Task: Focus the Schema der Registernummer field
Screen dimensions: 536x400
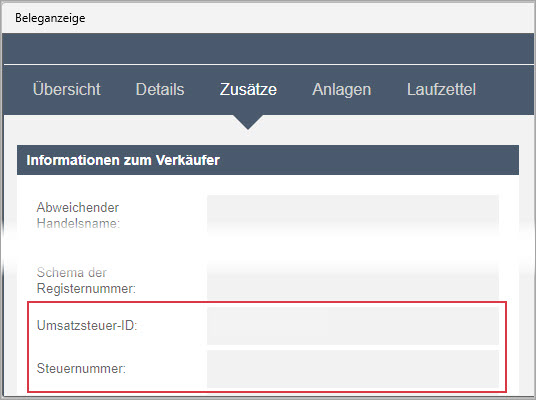Action: 353,280
